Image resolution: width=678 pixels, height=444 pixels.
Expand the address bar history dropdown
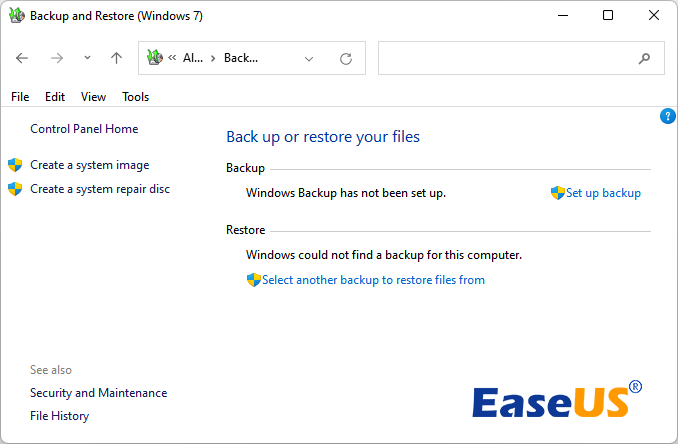pos(309,59)
